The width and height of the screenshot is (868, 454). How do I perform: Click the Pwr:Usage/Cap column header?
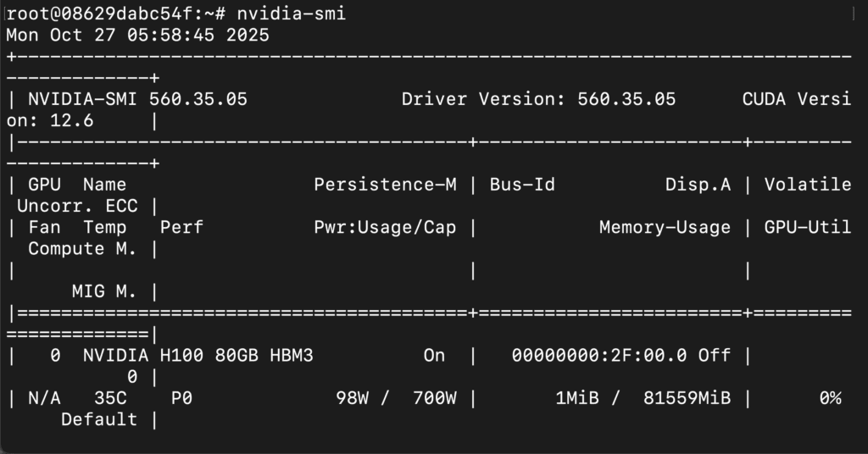[x=385, y=227]
